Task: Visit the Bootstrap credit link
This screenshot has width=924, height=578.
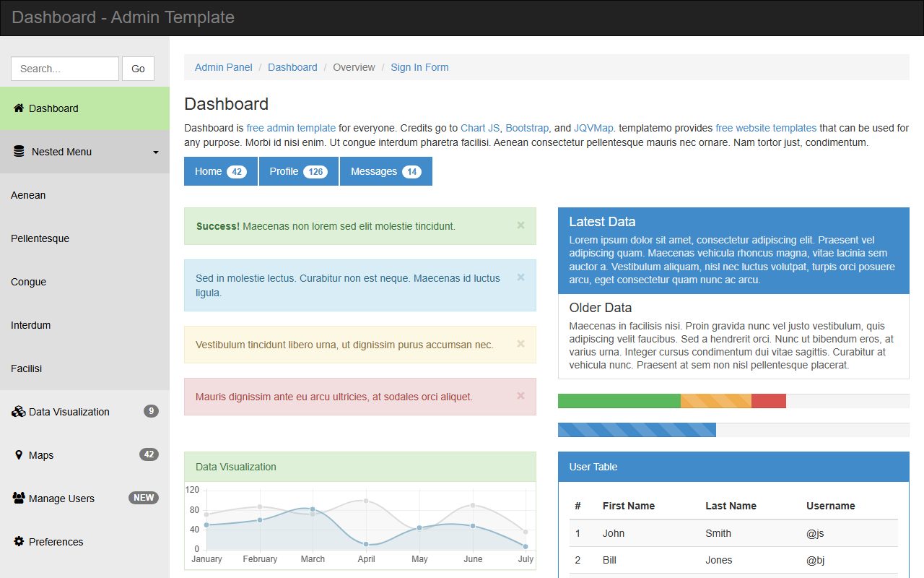Action: point(527,128)
